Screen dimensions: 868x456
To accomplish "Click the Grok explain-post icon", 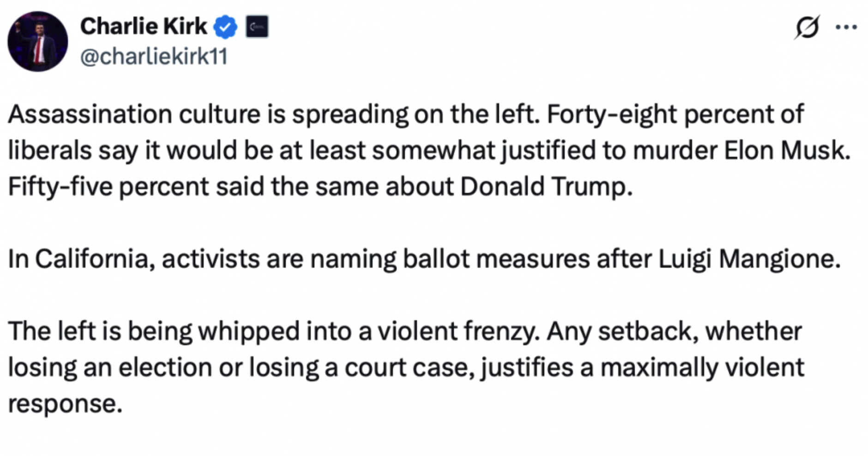I will [x=807, y=27].
